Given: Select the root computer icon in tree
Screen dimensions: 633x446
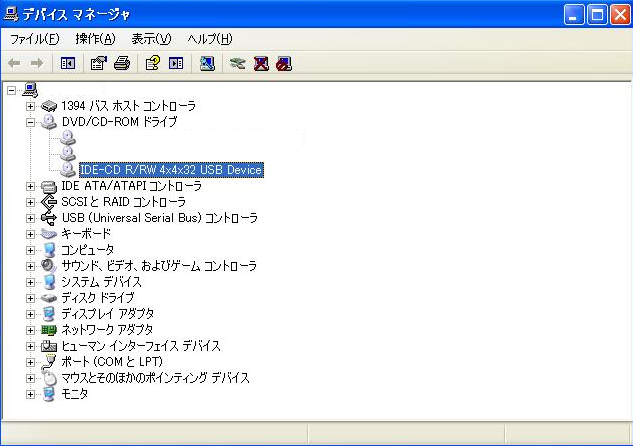Looking at the screenshot, I should click(30, 90).
